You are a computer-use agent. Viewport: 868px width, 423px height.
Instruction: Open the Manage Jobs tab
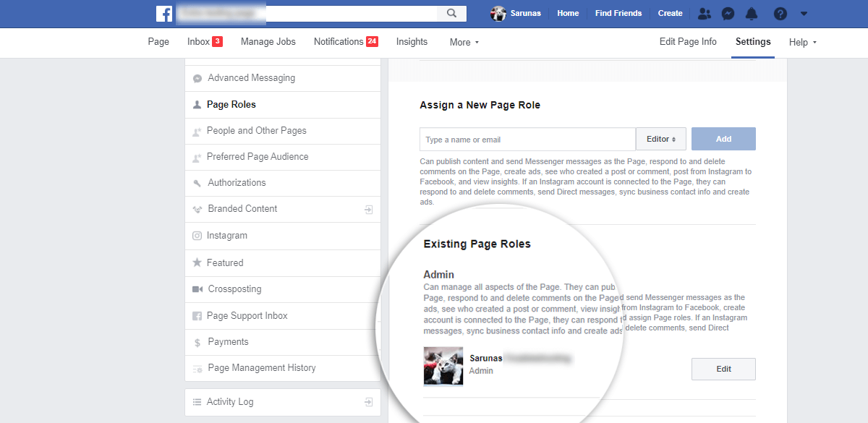click(x=268, y=42)
